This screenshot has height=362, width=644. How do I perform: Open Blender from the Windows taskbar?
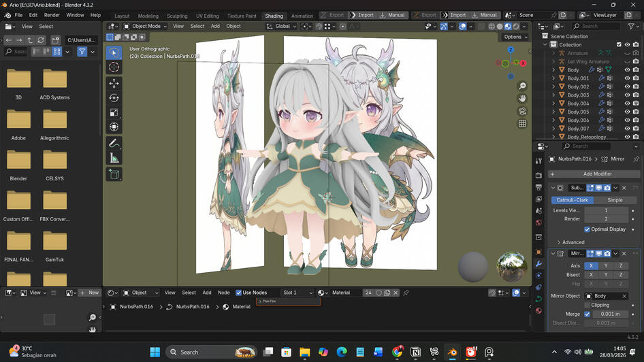(452, 352)
